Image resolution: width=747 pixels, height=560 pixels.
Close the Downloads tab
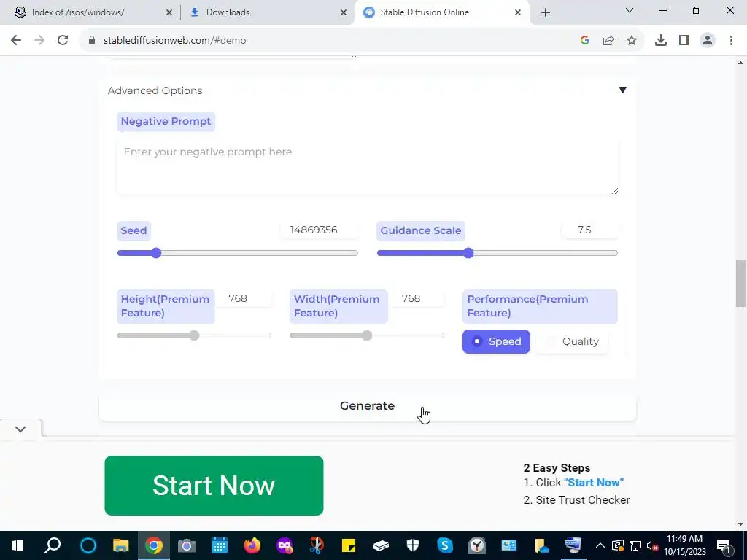(x=344, y=12)
